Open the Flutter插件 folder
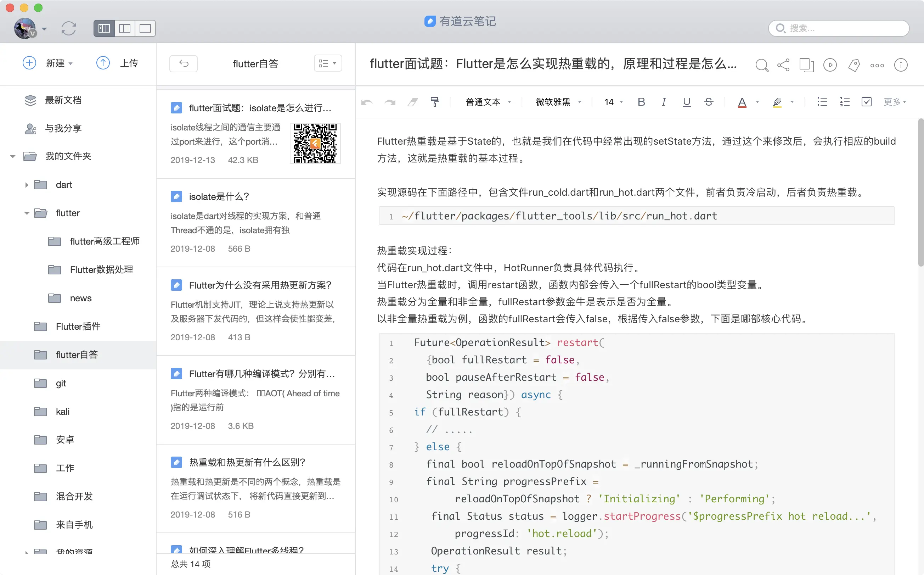924x575 pixels. [x=78, y=326]
